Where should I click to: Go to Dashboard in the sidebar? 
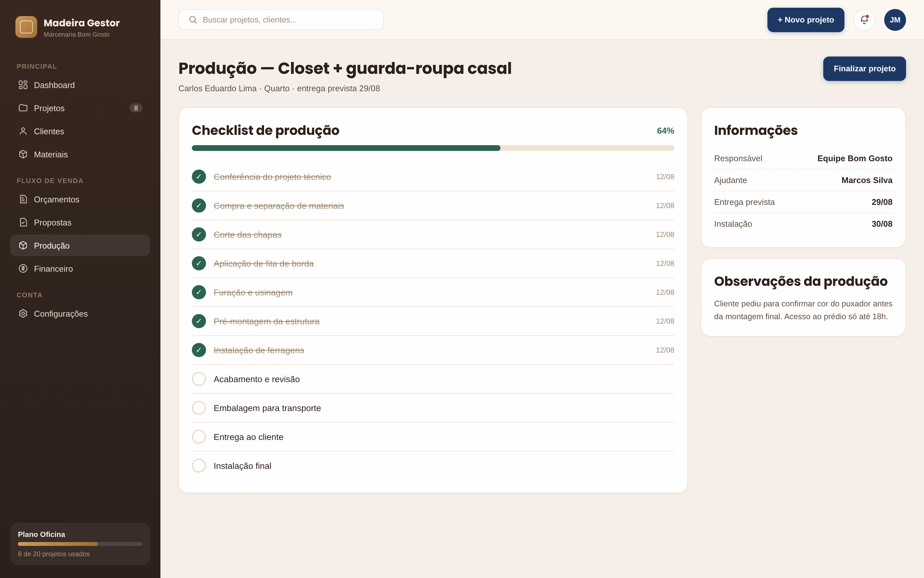tap(80, 85)
